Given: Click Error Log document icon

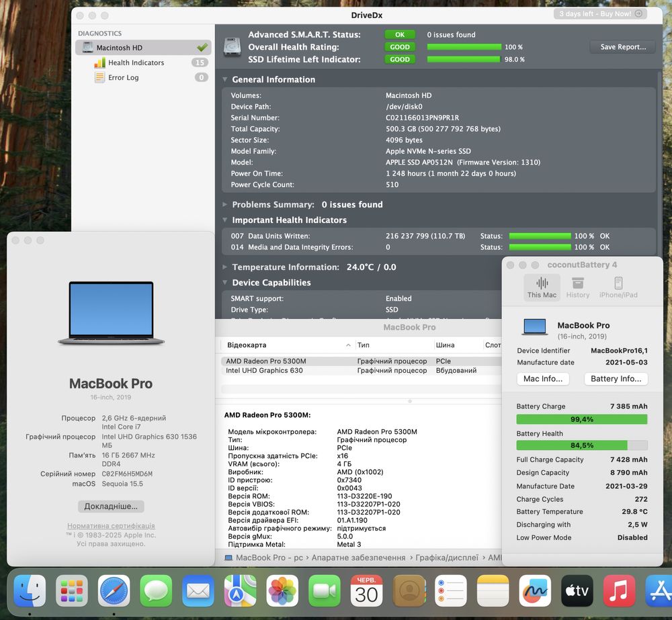Looking at the screenshot, I should pos(99,77).
